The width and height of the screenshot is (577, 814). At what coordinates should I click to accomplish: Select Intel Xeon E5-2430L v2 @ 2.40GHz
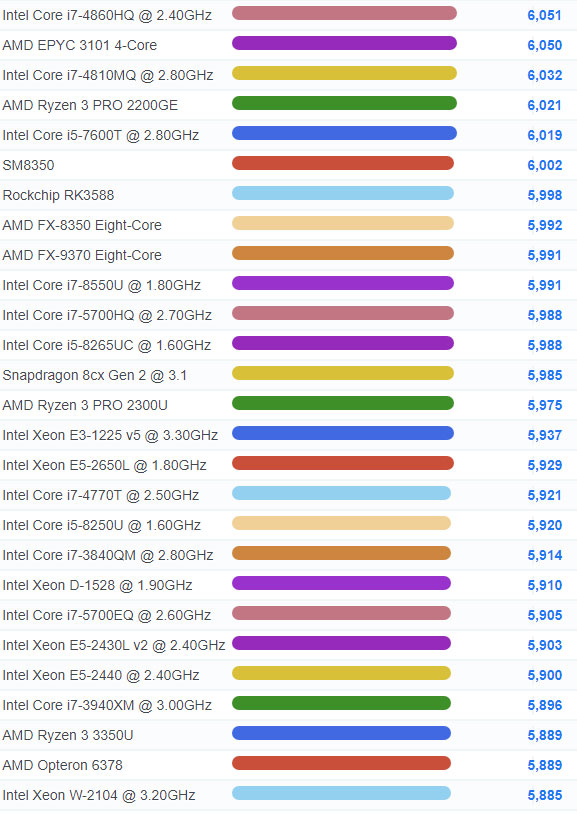click(x=114, y=645)
